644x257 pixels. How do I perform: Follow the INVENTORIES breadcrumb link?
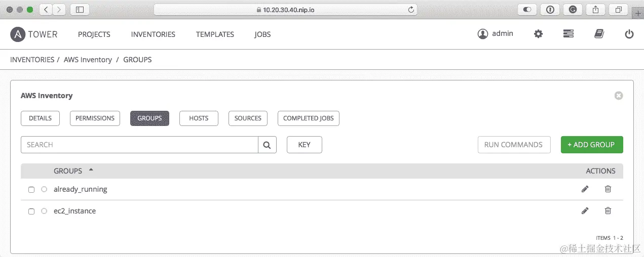pyautogui.click(x=32, y=60)
